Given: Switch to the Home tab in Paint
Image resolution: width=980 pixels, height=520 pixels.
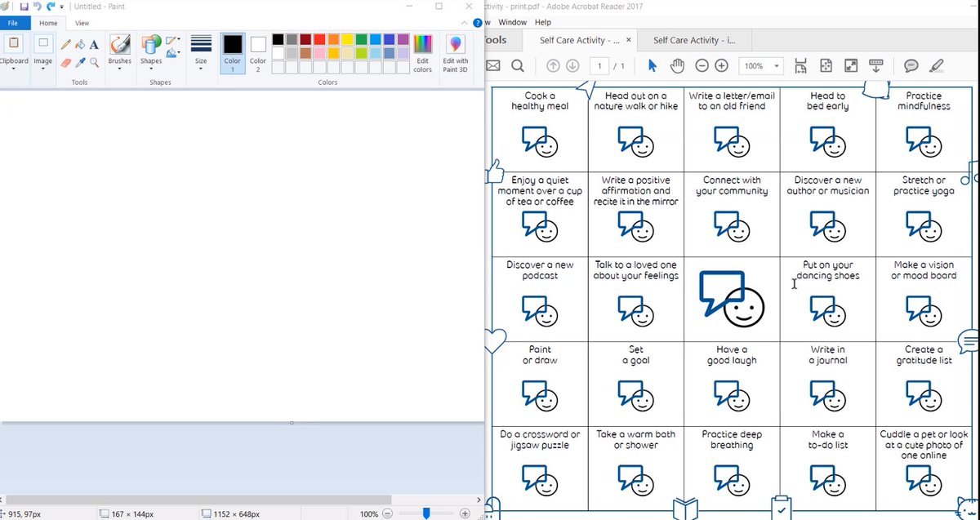Looking at the screenshot, I should 48,23.
